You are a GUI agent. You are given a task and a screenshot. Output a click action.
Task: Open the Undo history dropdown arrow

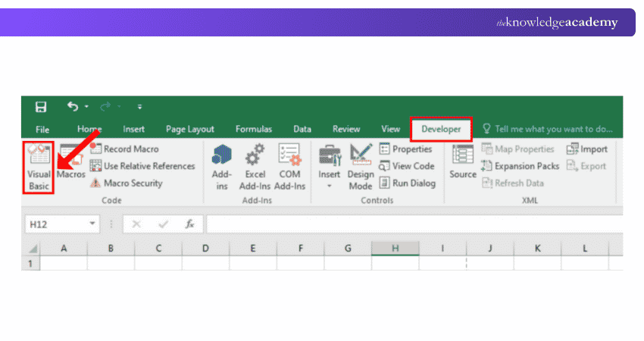pos(86,107)
